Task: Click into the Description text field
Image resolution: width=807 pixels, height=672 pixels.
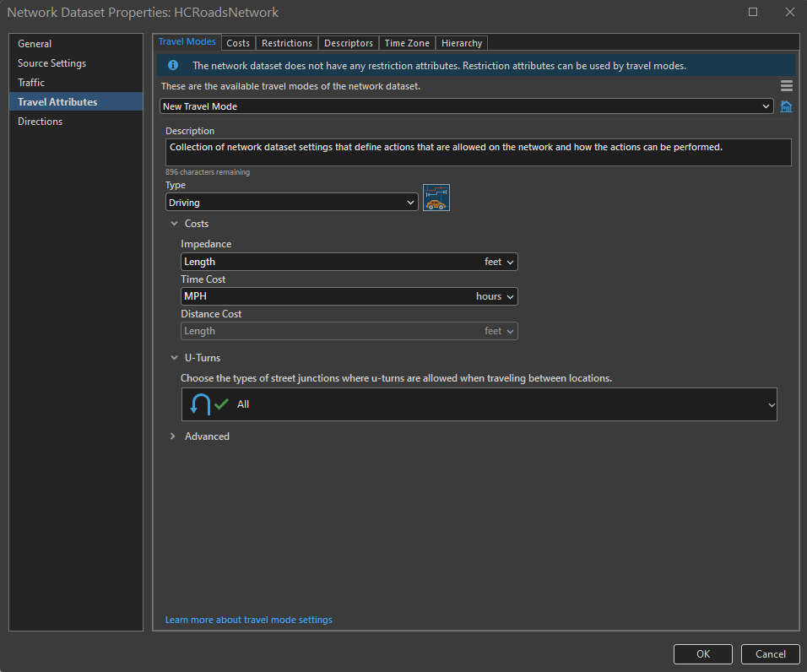Action: 478,152
